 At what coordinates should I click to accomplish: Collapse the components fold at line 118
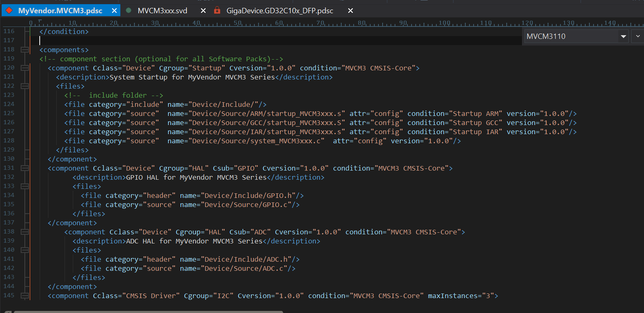24,50
